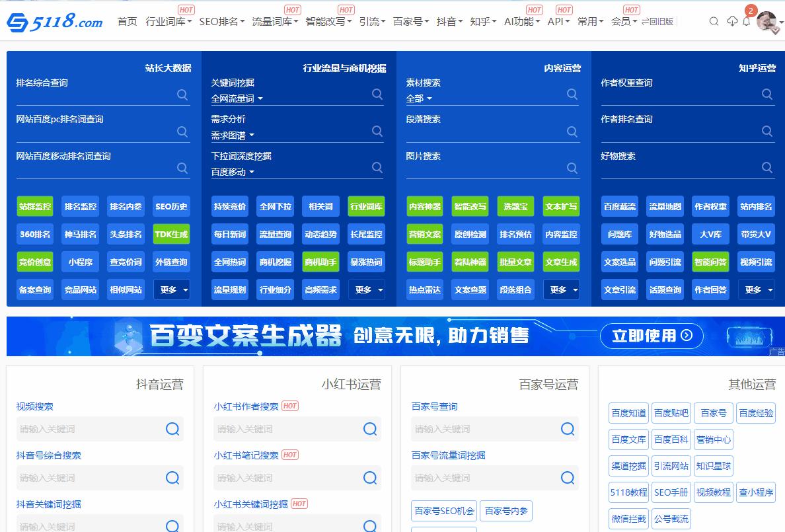This screenshot has height=532, width=785.
Task: Click the TDK生成 button
Action: coord(172,234)
